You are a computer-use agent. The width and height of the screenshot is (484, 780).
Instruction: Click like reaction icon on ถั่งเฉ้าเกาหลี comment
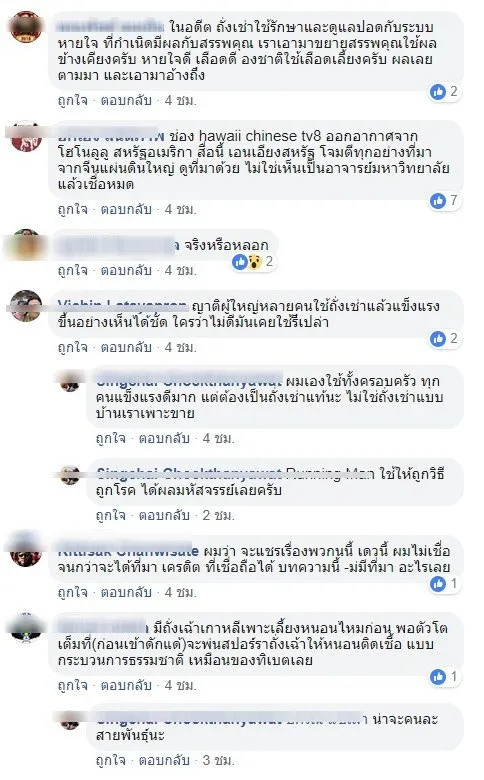tap(438, 677)
